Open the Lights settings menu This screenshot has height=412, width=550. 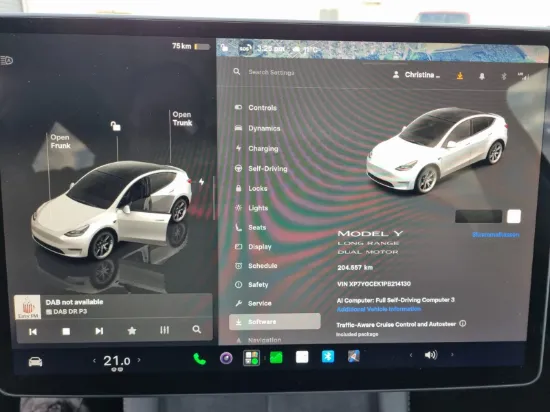pyautogui.click(x=258, y=208)
